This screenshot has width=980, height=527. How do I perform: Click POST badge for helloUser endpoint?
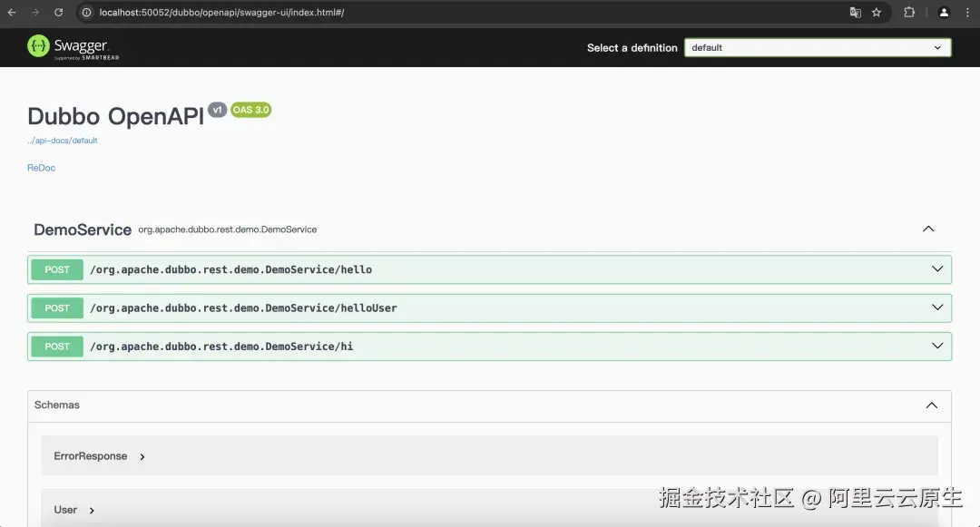coord(57,307)
